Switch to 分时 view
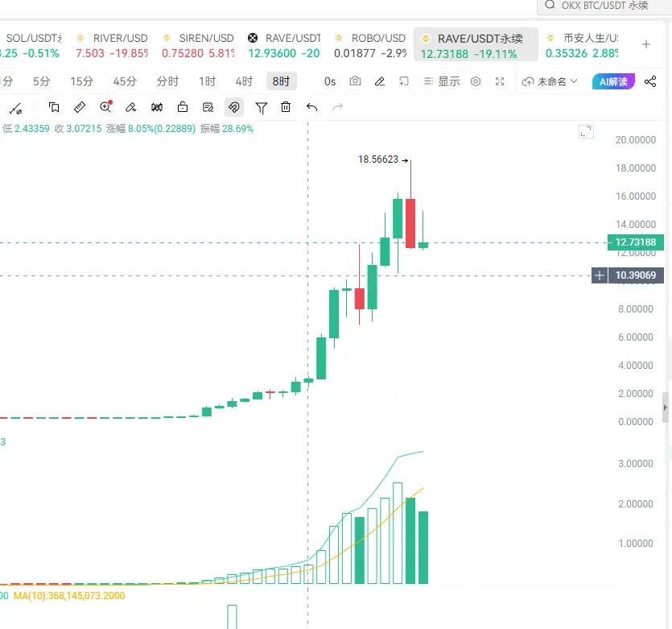Screen dimensions: 672x629 167,81
